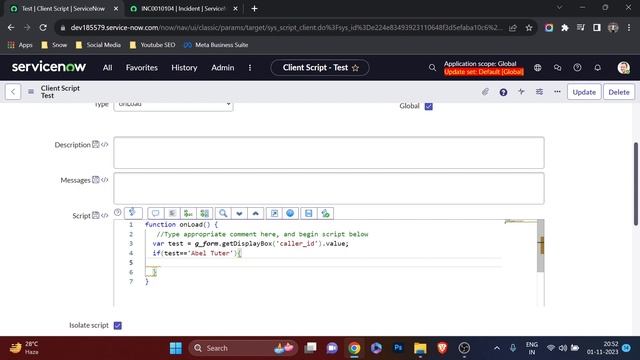Click the page vertical scrollbar thumb
The height and width of the screenshot is (360, 640).
pyautogui.click(x=636, y=184)
